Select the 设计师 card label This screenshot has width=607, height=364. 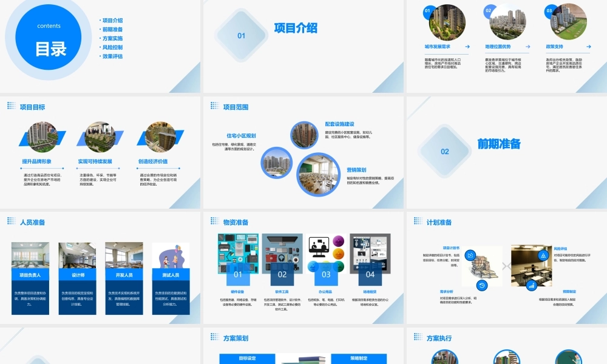click(78, 275)
